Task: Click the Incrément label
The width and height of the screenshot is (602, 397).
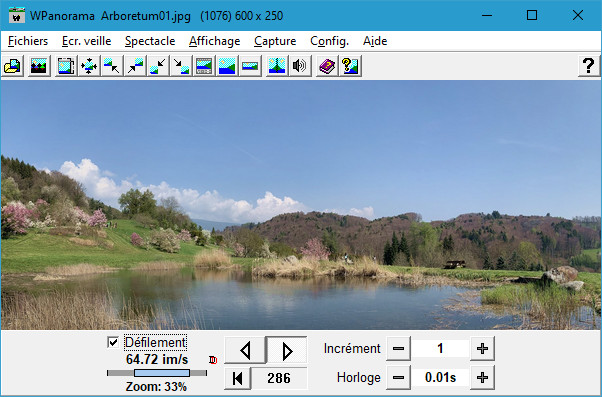Action: [352, 349]
